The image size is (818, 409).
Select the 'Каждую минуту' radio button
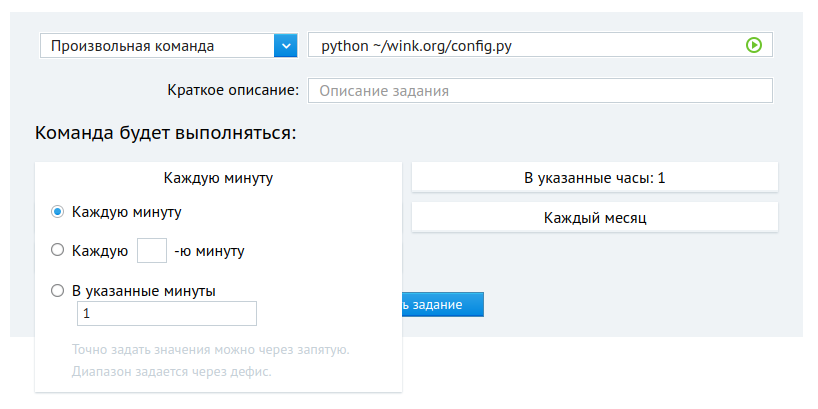tap(58, 212)
